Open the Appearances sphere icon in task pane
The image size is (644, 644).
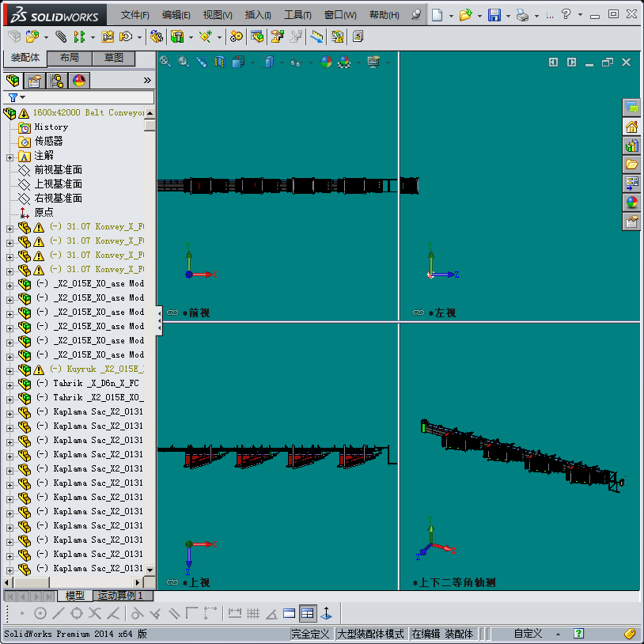pos(631,203)
